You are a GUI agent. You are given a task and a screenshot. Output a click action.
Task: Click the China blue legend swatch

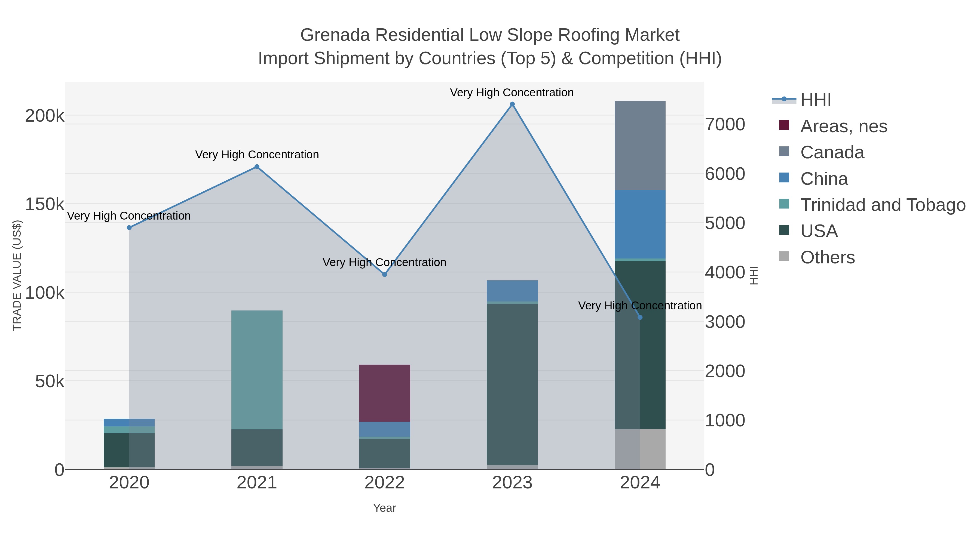[784, 178]
